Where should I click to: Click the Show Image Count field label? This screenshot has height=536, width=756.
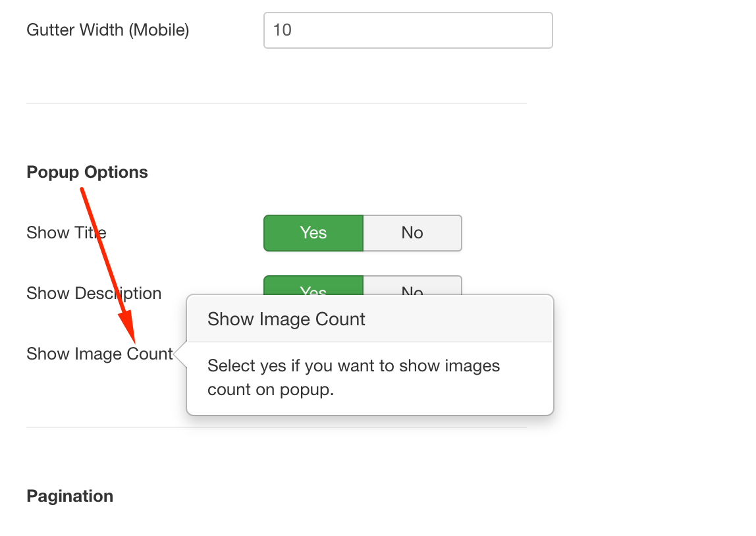tap(99, 354)
